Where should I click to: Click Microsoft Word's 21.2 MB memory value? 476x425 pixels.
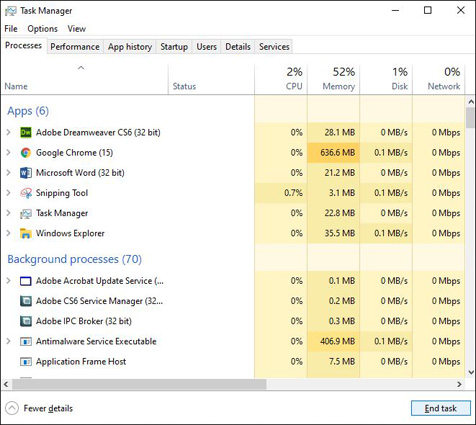pos(340,173)
